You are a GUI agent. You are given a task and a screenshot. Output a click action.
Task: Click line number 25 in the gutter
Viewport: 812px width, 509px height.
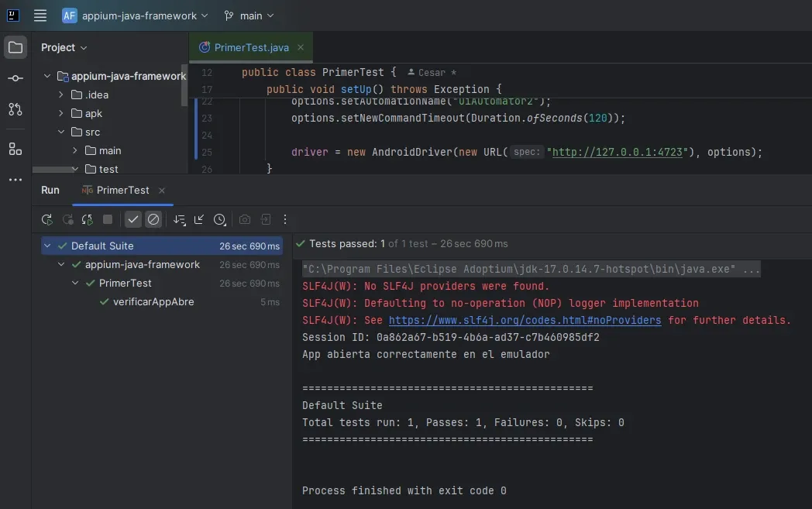click(207, 152)
